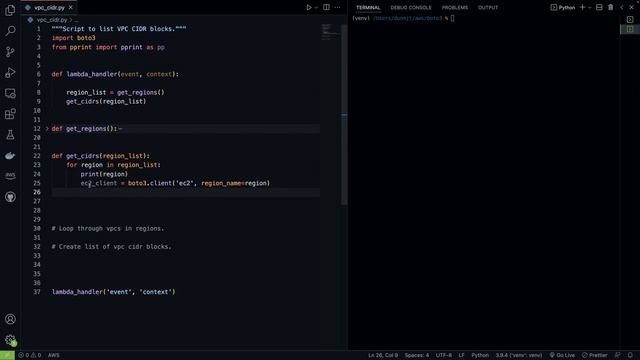This screenshot has height=360, width=640.
Task: Change language mode from Python
Action: pos(480,355)
